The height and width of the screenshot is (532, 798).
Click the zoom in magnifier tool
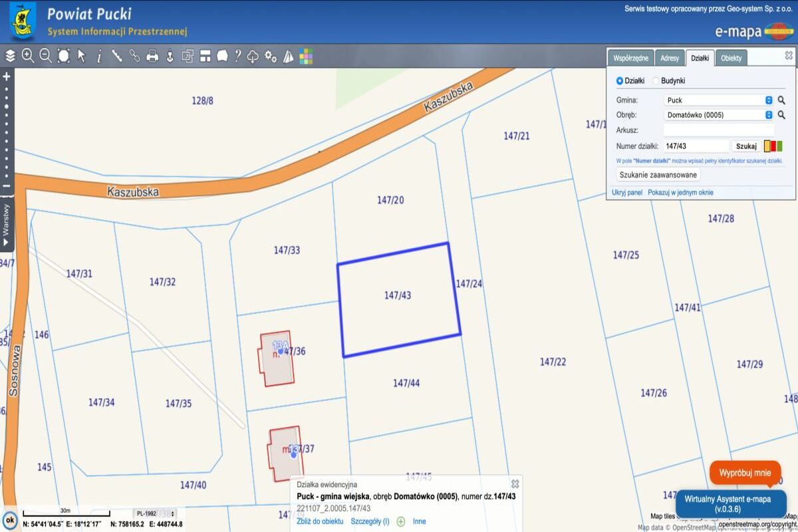[28, 56]
